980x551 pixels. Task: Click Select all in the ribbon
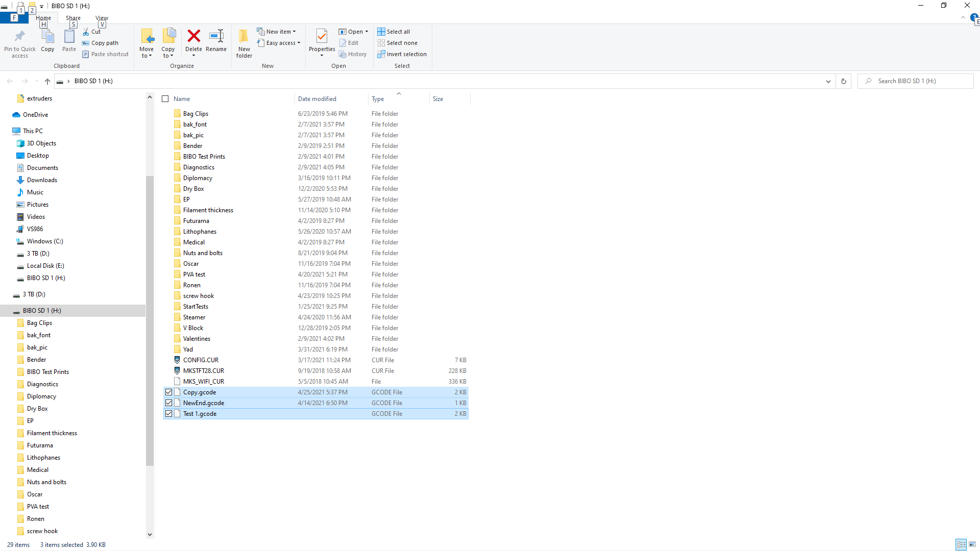tap(394, 31)
